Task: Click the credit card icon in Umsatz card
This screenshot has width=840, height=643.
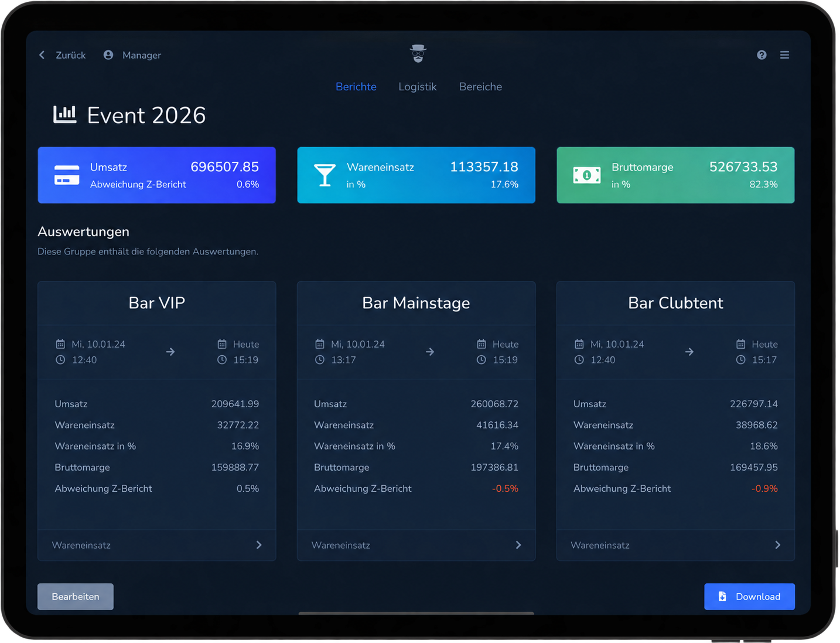Action: point(67,175)
